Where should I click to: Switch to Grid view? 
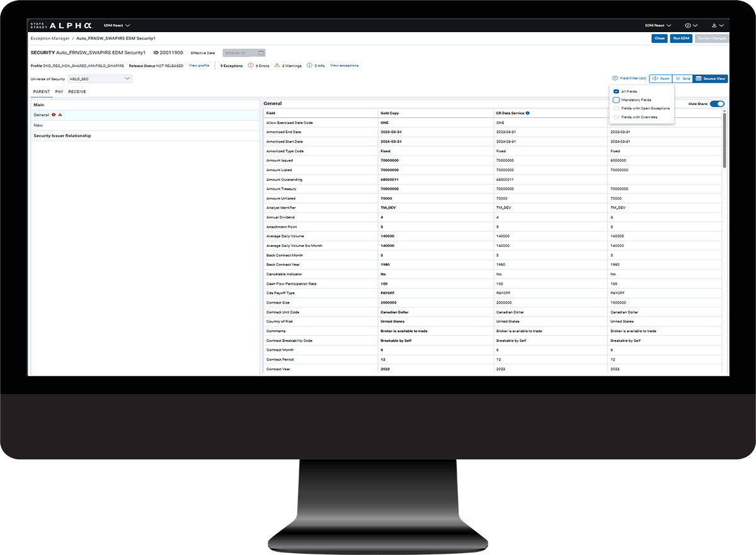point(683,79)
